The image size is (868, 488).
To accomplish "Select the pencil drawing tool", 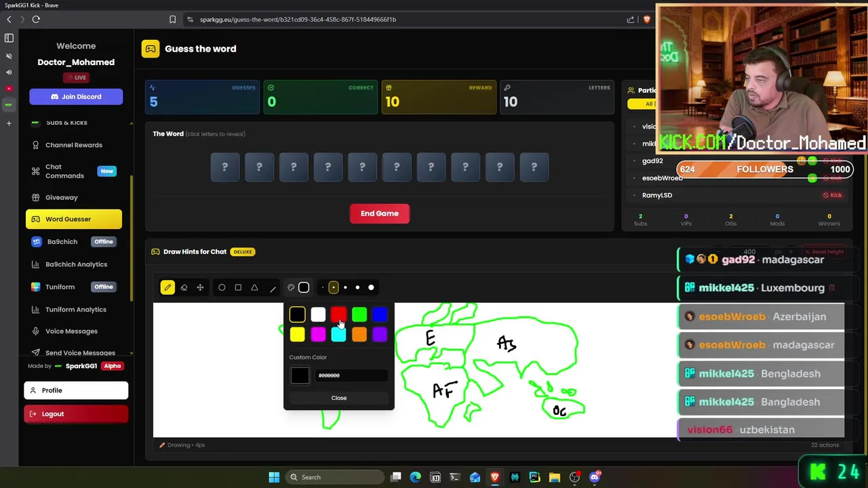I will (167, 287).
